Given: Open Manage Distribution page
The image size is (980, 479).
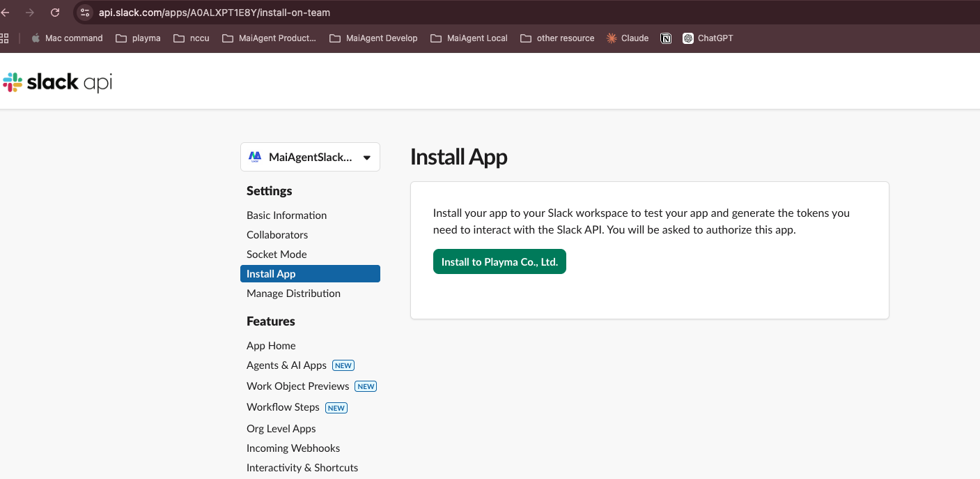Looking at the screenshot, I should point(293,294).
